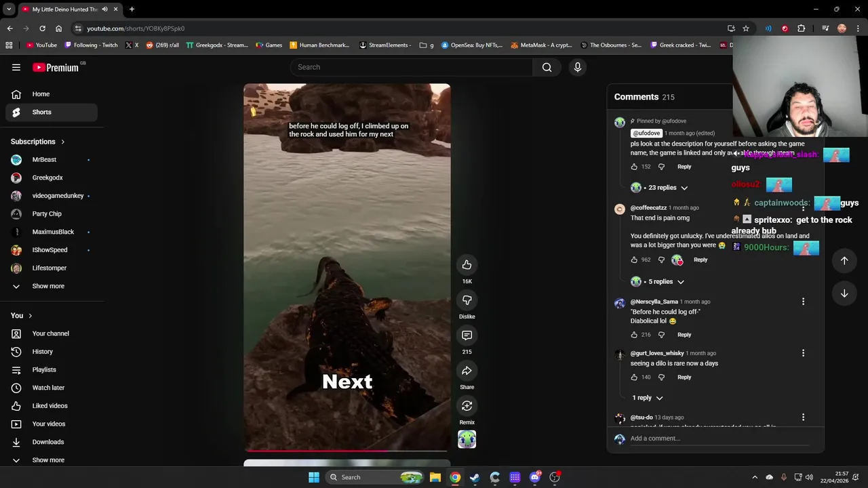The image size is (868, 488).
Task: Open Google Chrome taskbar icon
Action: click(455, 477)
